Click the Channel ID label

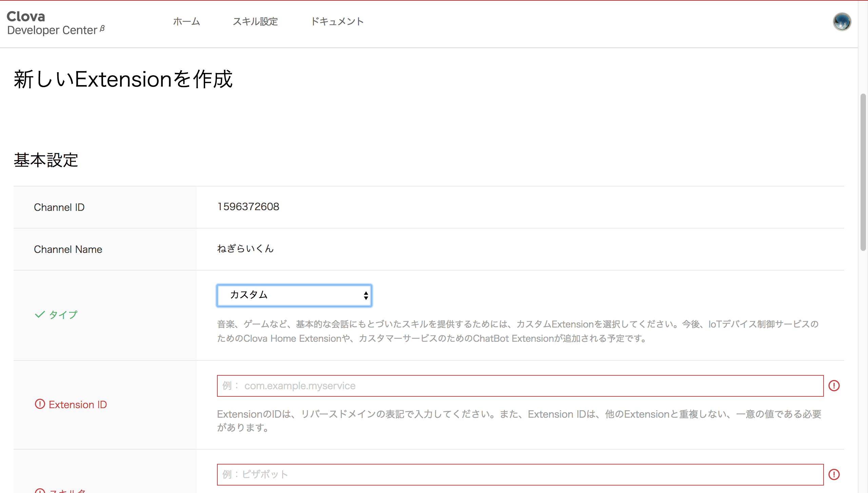click(x=59, y=207)
